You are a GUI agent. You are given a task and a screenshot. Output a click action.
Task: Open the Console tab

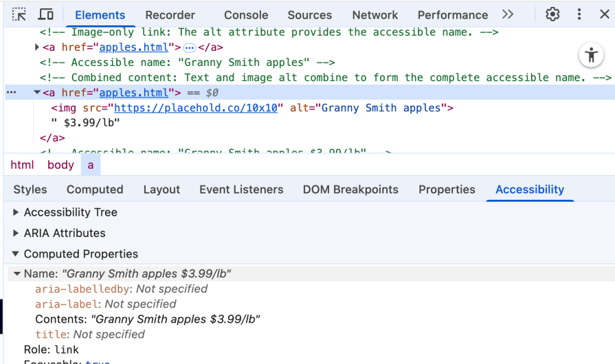tap(246, 15)
